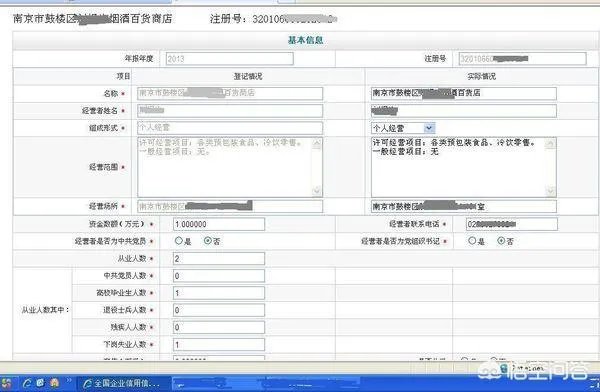Click the second quick launch icon beside IE
This screenshot has height=392, width=600.
40,383
